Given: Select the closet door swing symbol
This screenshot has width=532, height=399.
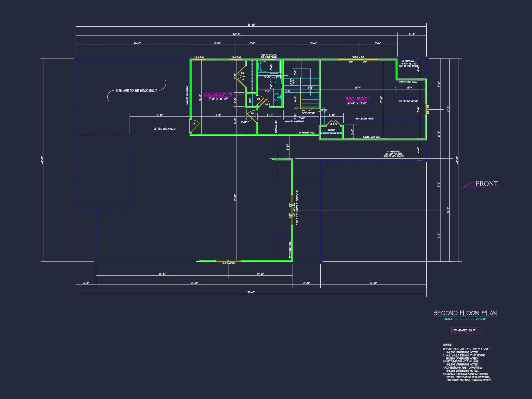Looking at the screenshot, I should coord(333,123).
